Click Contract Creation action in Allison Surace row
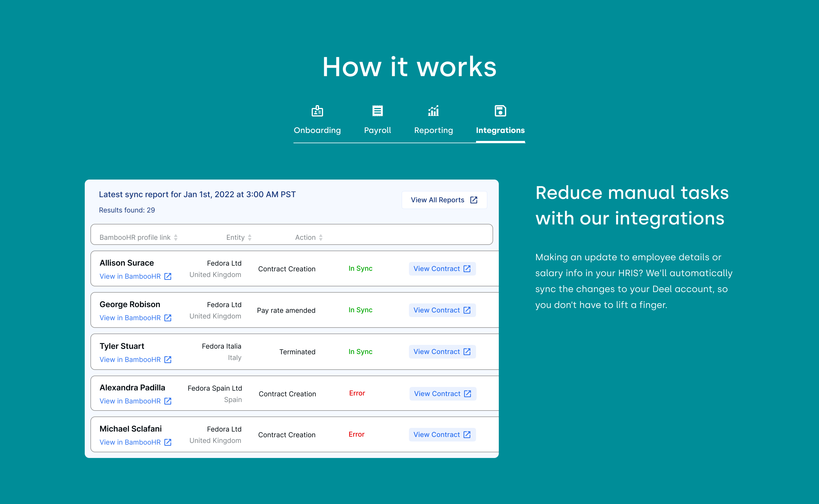 pyautogui.click(x=287, y=269)
